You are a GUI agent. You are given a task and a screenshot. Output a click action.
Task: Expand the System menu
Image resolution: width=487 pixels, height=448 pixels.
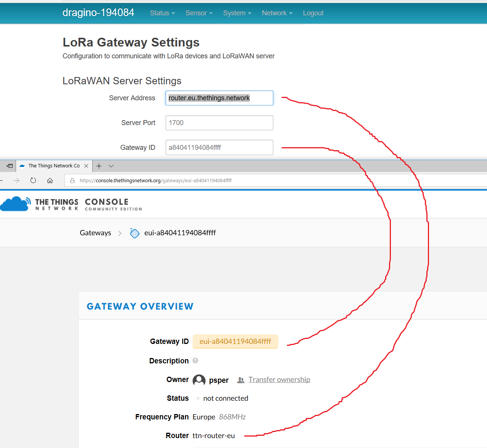(x=237, y=13)
